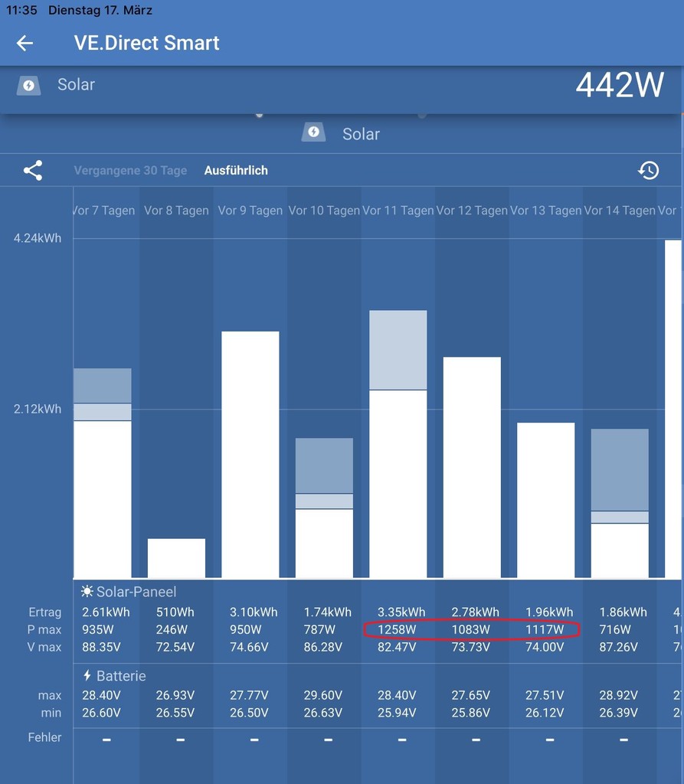
Task: Tap the 26.55V battery min value
Action: [x=175, y=713]
